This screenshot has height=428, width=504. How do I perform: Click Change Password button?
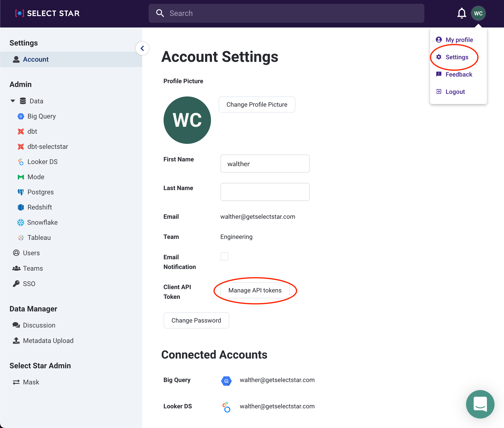click(x=196, y=320)
